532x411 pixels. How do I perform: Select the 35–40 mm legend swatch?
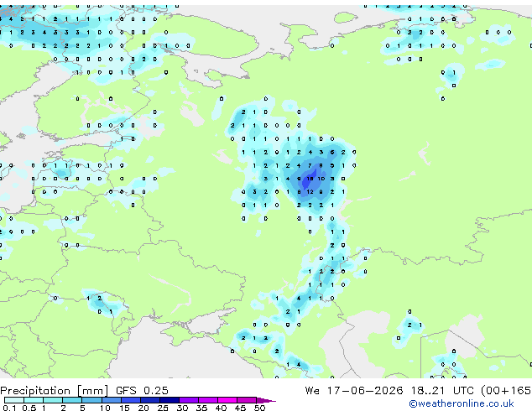click(207, 400)
